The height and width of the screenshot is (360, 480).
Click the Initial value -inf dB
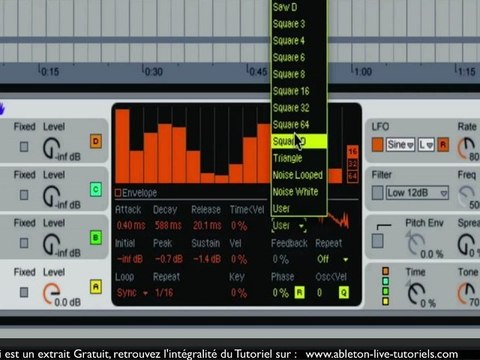(x=129, y=259)
